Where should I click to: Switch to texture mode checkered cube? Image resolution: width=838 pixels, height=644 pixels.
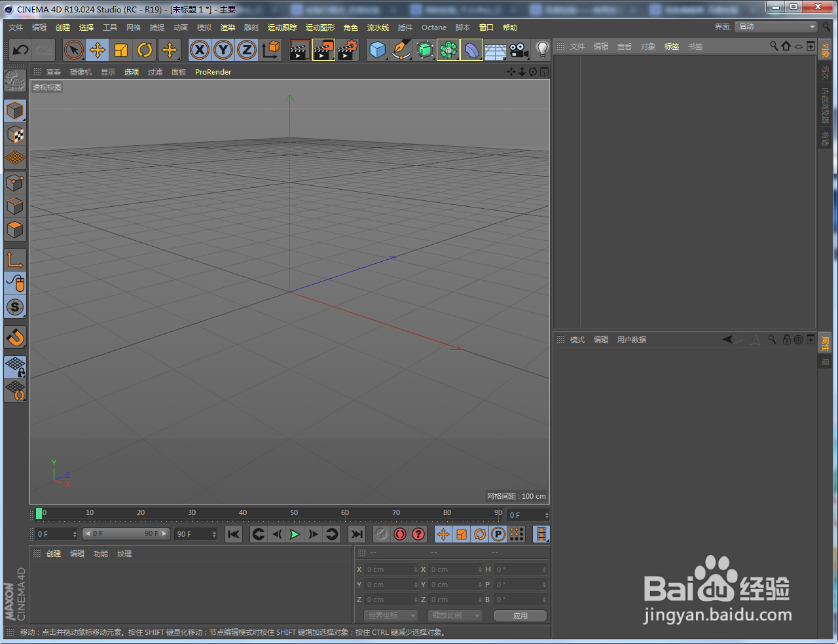coord(15,135)
